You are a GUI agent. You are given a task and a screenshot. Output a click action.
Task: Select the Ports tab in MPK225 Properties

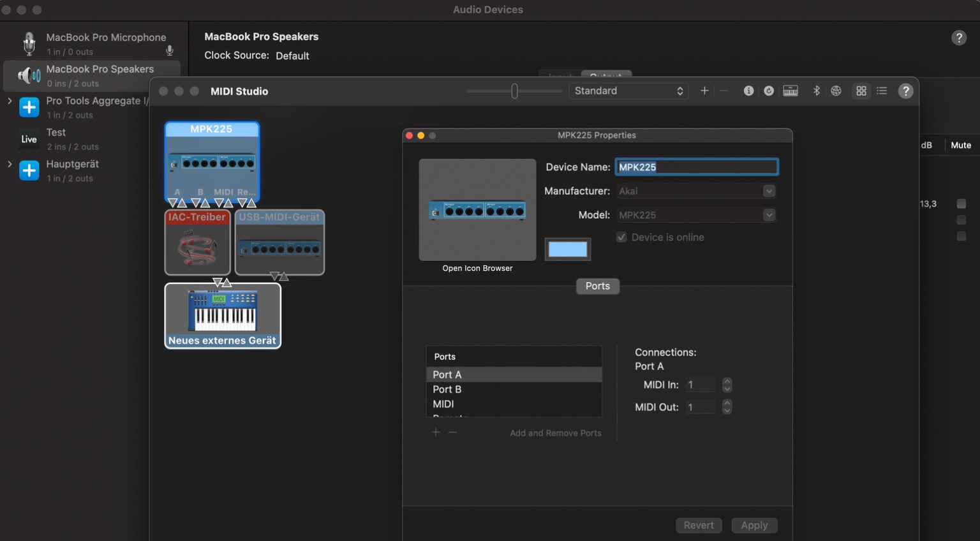[597, 286]
